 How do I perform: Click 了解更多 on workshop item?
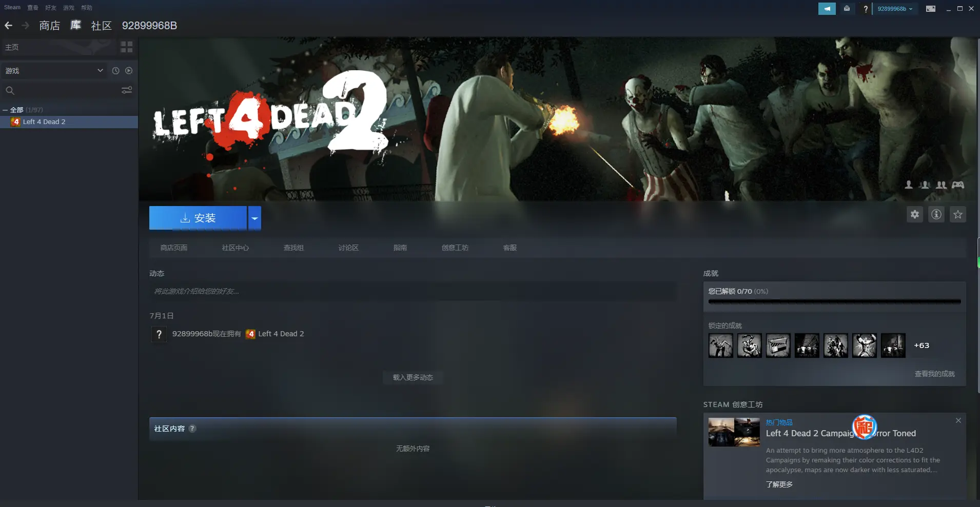coord(779,484)
